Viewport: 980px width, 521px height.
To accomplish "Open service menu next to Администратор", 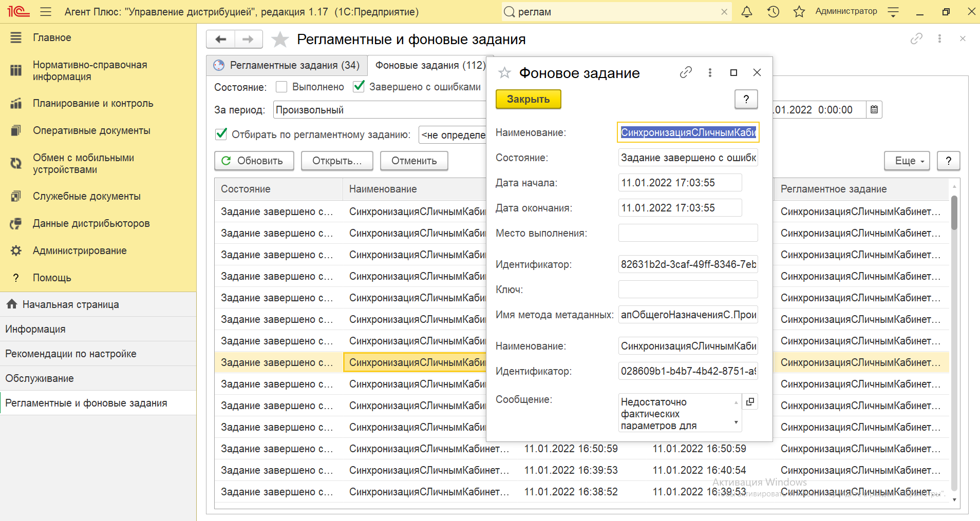I will (893, 11).
